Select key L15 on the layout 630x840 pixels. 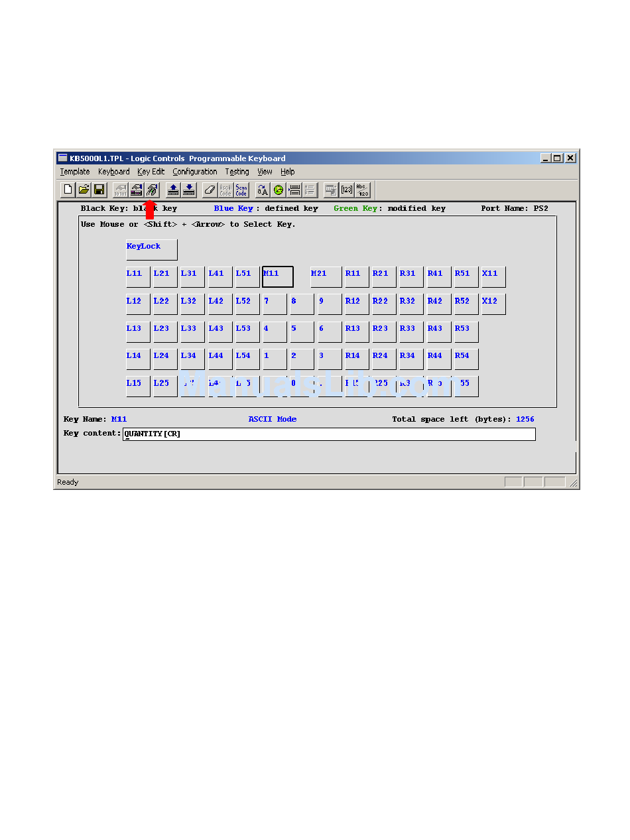(x=138, y=386)
